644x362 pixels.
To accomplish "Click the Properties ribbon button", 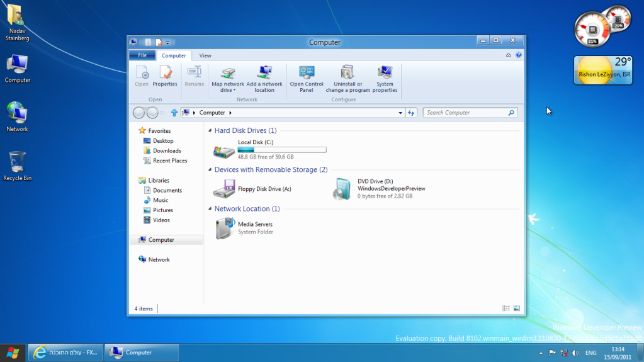I will point(165,76).
